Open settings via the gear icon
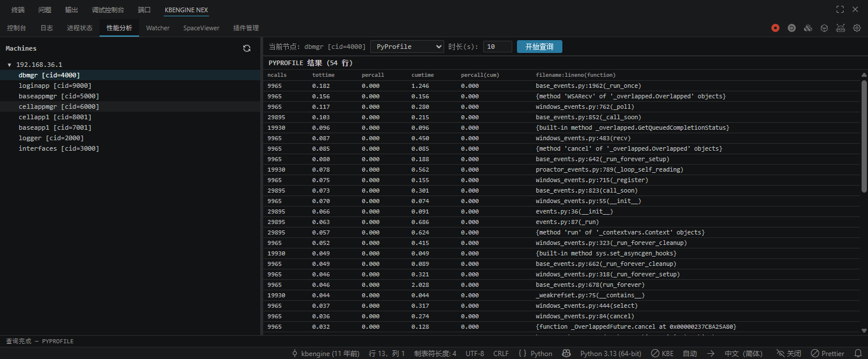This screenshot has height=359, width=868. (x=857, y=28)
